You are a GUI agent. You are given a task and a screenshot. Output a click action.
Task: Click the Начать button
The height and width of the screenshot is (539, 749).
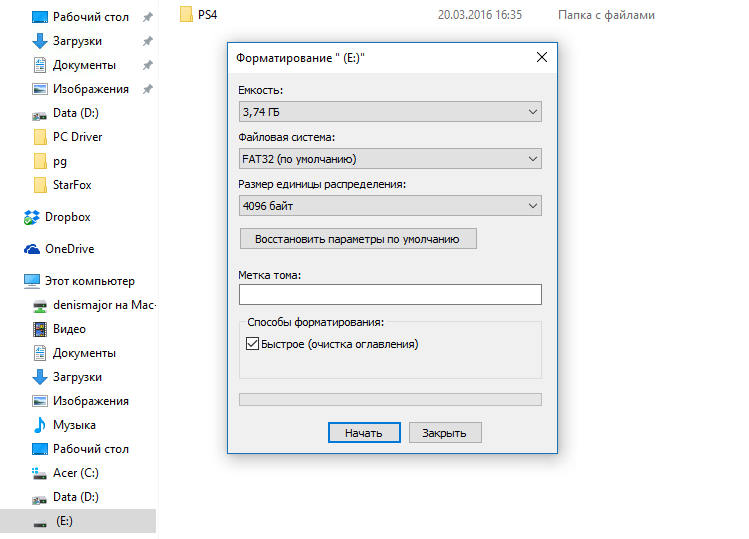point(364,432)
